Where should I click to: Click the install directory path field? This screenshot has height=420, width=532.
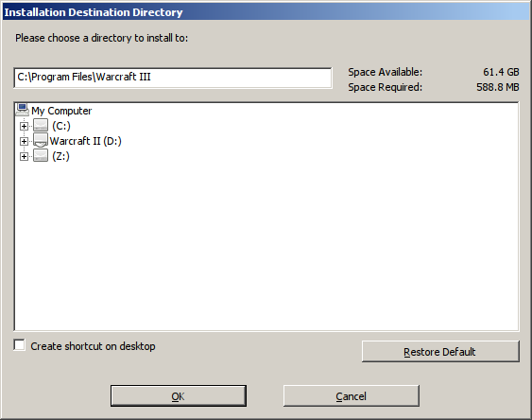[173, 78]
